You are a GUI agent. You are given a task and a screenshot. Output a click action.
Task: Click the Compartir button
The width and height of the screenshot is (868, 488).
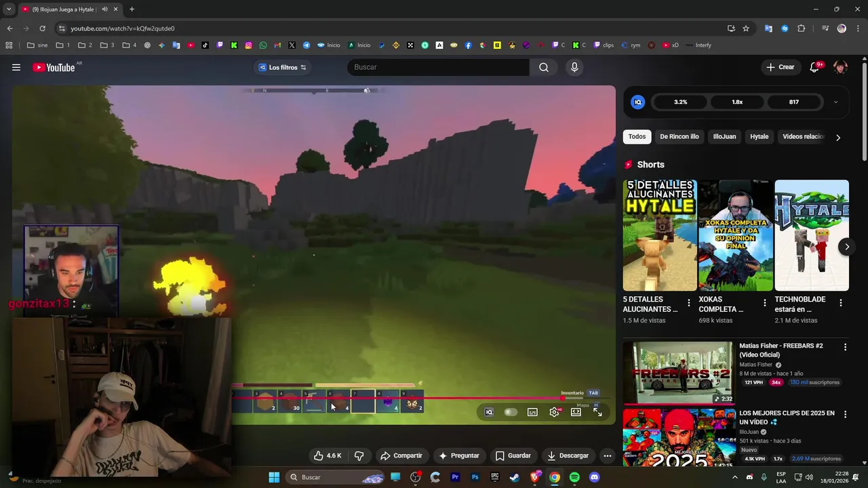tap(401, 455)
